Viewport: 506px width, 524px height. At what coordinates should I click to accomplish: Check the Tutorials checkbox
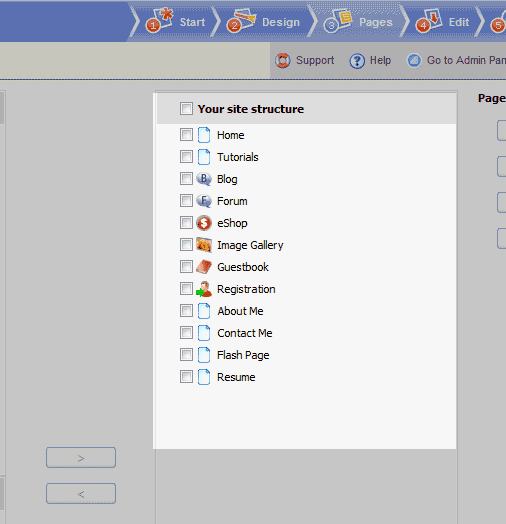pyautogui.click(x=186, y=157)
